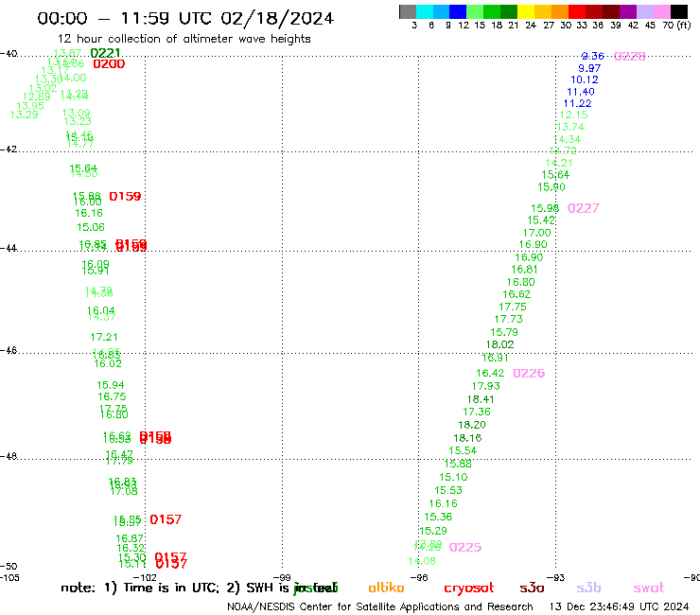This screenshot has height=615, width=700.
Task: Click the 'altika' satellite legend label
Action: point(386,588)
